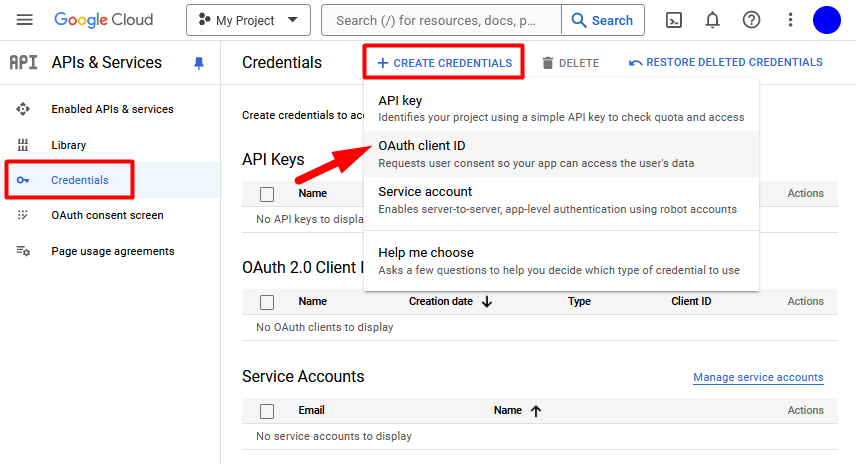Open Manage service accounts link

pyautogui.click(x=758, y=377)
